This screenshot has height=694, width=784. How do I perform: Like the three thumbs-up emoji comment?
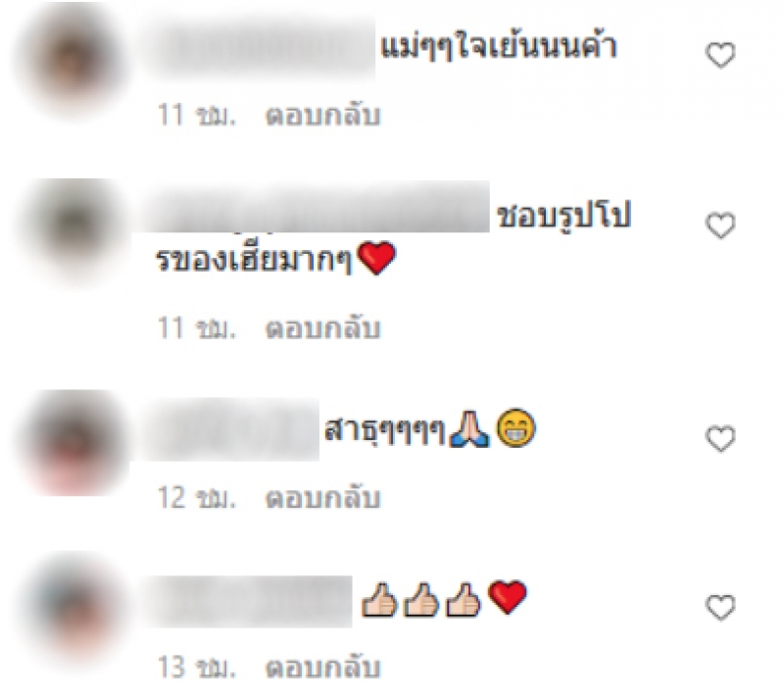[720, 607]
